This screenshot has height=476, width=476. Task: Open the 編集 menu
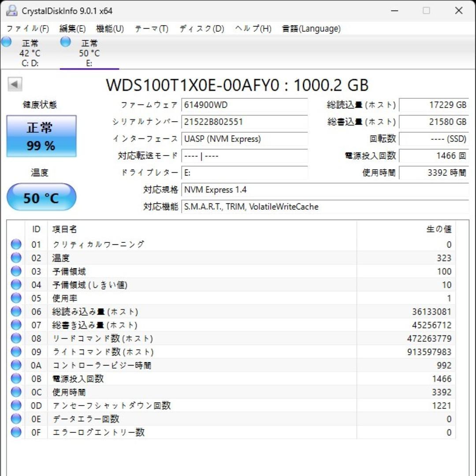(x=71, y=28)
